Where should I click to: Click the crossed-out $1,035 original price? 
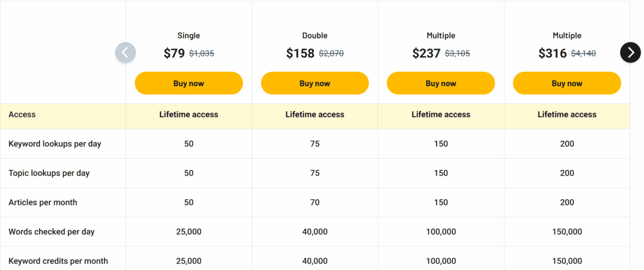pyautogui.click(x=202, y=54)
